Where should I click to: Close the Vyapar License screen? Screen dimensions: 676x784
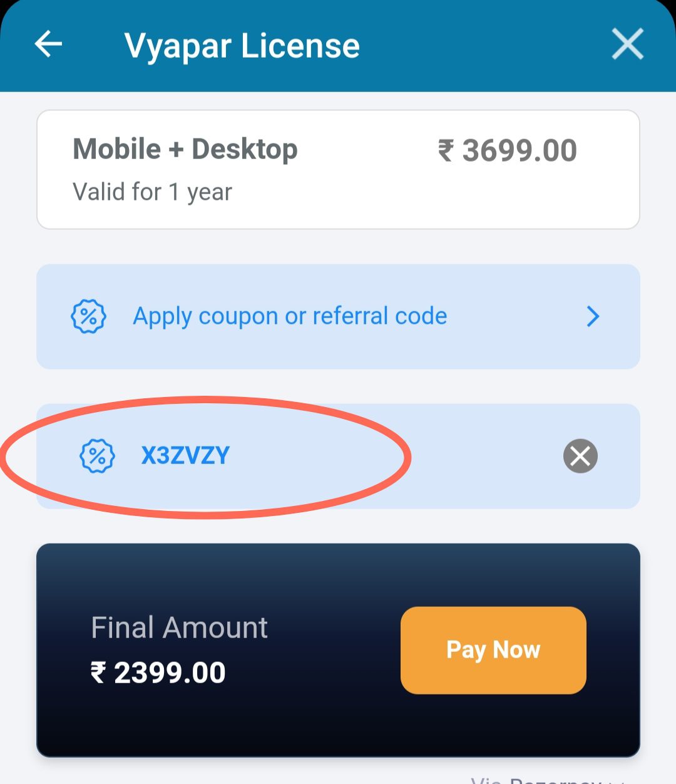click(x=627, y=44)
